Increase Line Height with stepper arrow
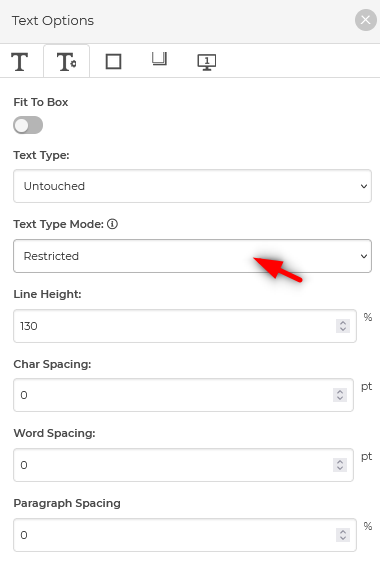 tap(343, 323)
